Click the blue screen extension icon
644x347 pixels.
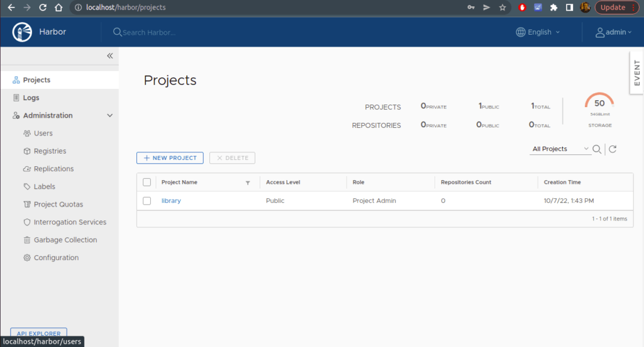[x=538, y=8]
